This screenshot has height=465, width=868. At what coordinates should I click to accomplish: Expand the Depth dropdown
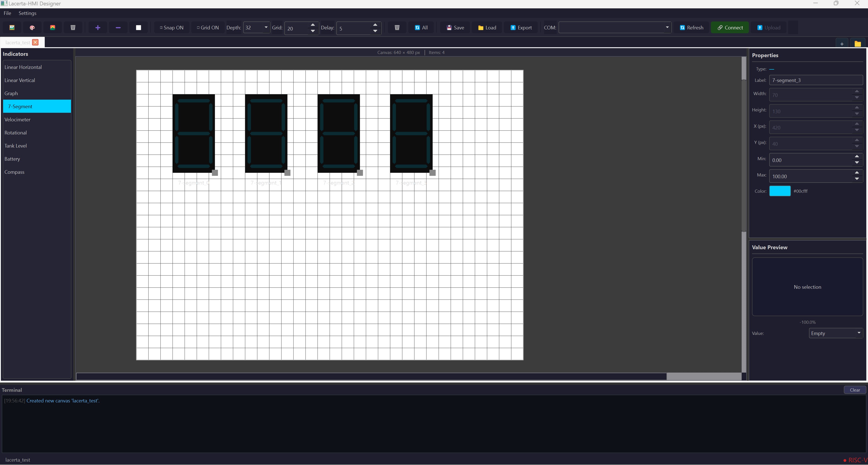click(x=266, y=28)
